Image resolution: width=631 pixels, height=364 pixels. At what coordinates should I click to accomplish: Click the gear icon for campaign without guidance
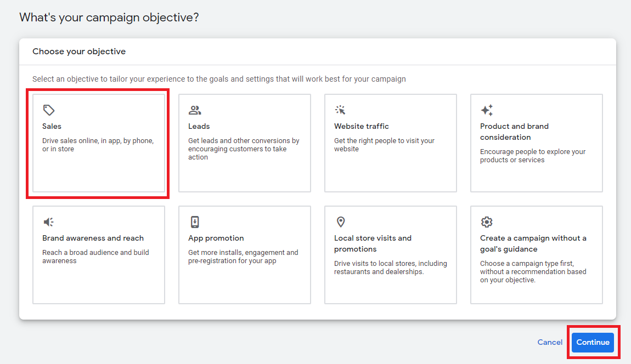487,221
